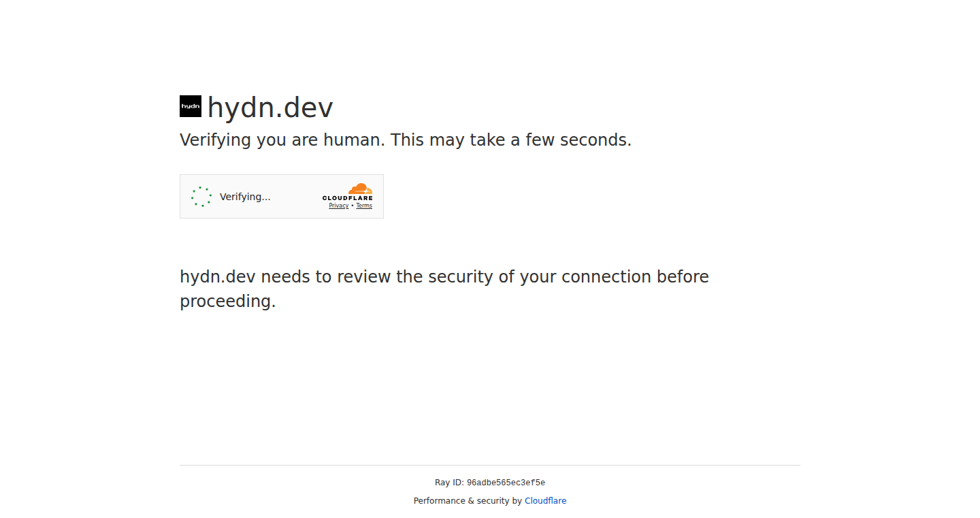Click the 'Verifying...' status text
This screenshot has height=518, width=980.
[245, 197]
